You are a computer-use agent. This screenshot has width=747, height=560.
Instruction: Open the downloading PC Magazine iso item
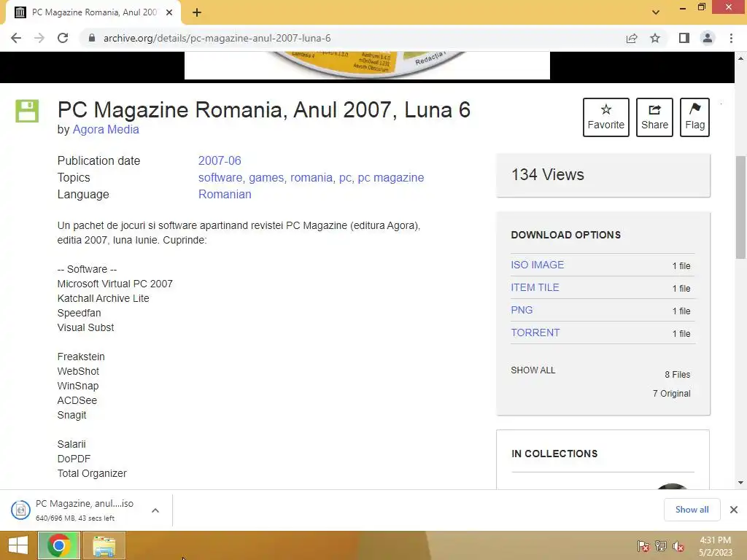coord(85,510)
